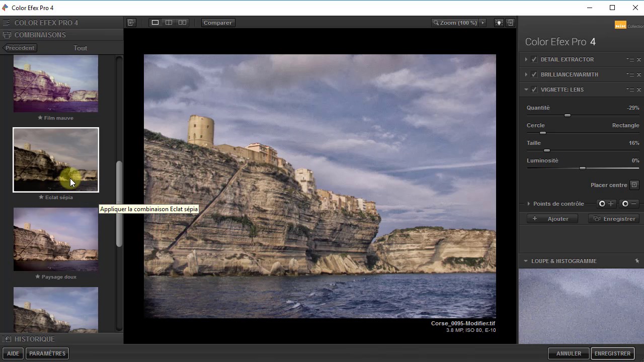Image resolution: width=644 pixels, height=362 pixels.
Task: Open Brilliance/Warmth filter options menu
Action: point(630,74)
